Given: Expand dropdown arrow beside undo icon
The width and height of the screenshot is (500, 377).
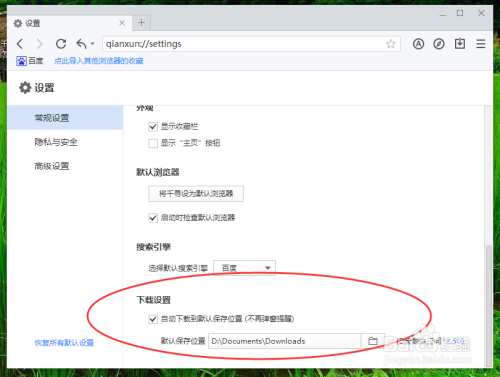Looking at the screenshot, I should coord(92,44).
